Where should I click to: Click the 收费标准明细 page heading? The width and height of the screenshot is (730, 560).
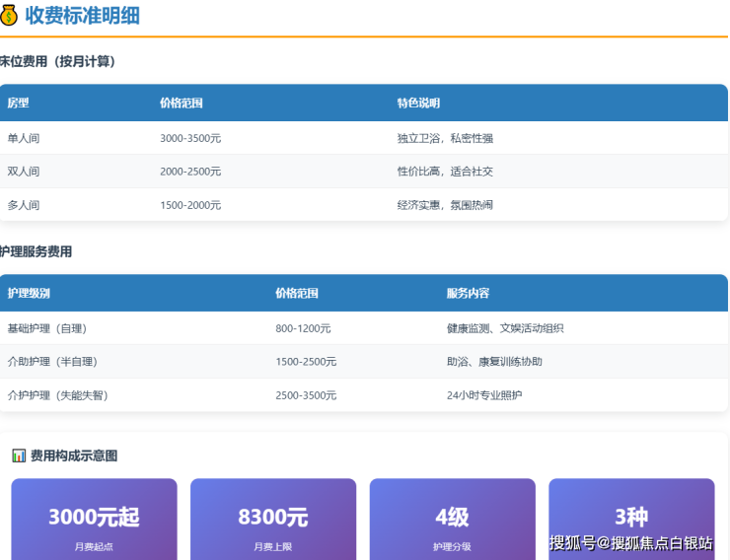click(x=82, y=15)
